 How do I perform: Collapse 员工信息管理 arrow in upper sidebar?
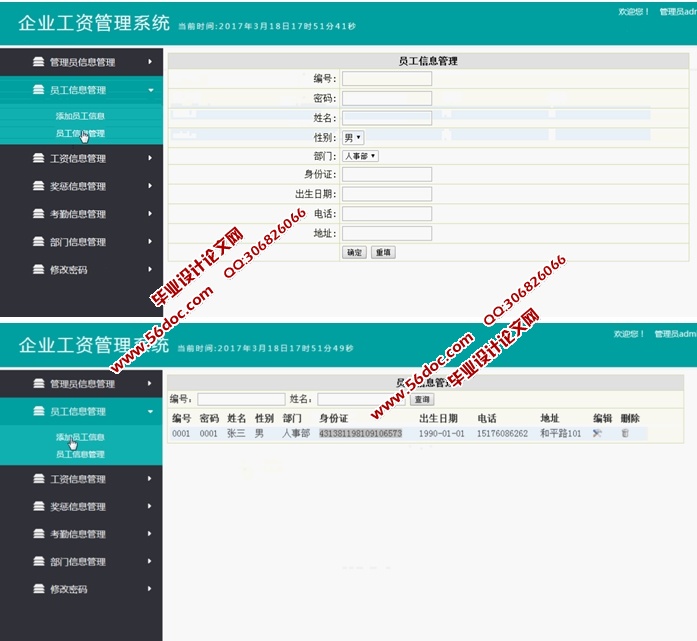click(x=151, y=90)
